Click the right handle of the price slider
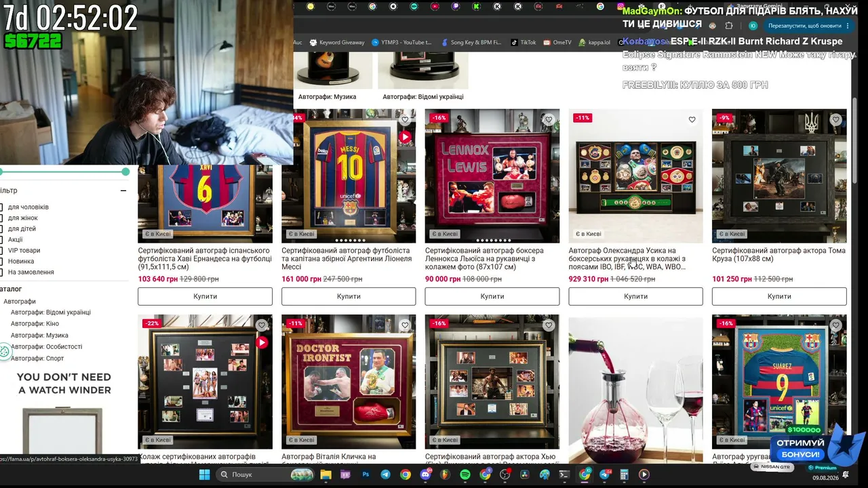This screenshot has width=868, height=488. 125,171
